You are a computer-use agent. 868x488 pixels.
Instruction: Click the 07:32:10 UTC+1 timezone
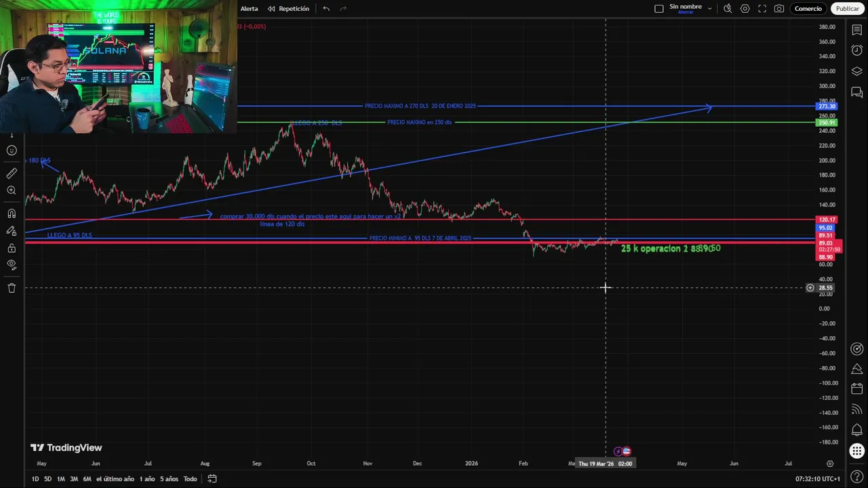click(817, 479)
